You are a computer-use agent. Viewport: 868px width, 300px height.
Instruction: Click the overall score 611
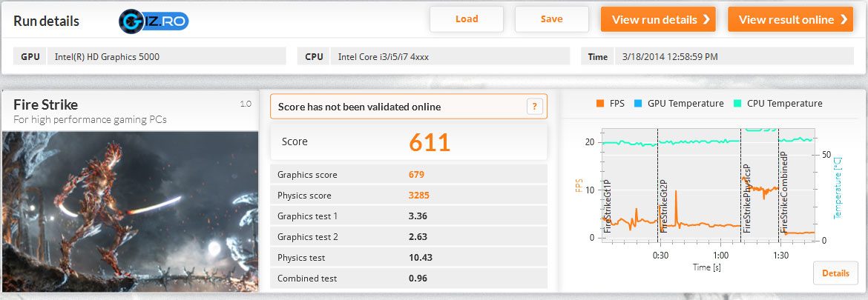[x=430, y=141]
